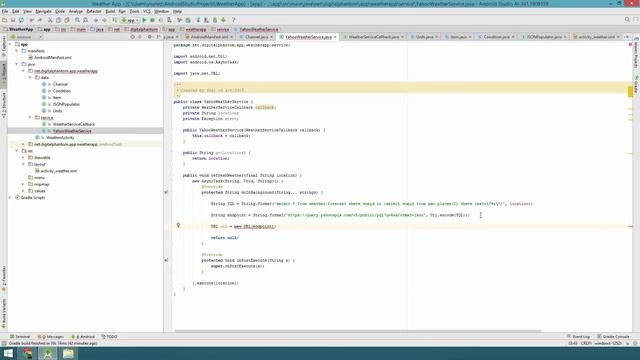The width and height of the screenshot is (640, 360).
Task: Click the Help question mark icon
Action: 233,20
